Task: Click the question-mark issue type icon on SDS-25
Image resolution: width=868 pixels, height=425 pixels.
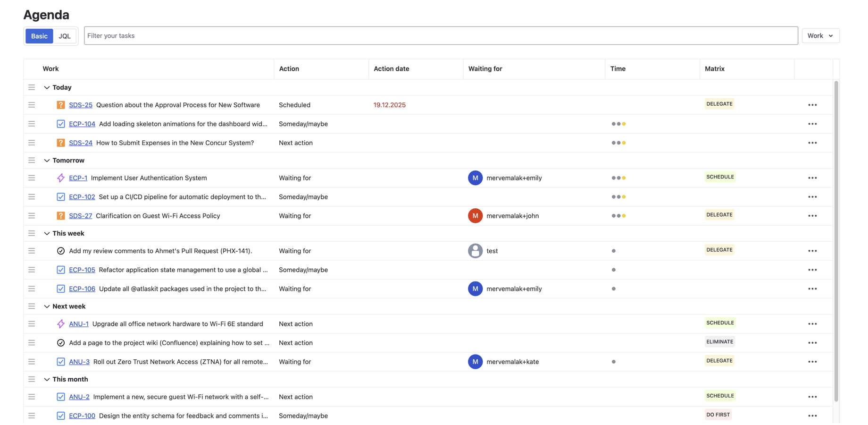Action: point(61,105)
